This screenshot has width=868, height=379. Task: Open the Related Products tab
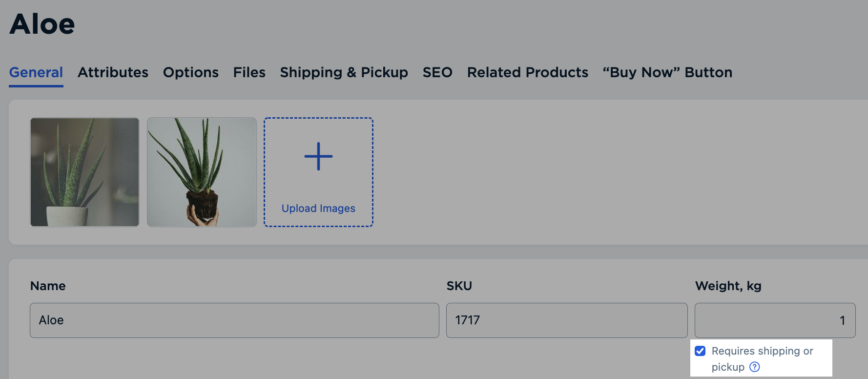point(527,72)
